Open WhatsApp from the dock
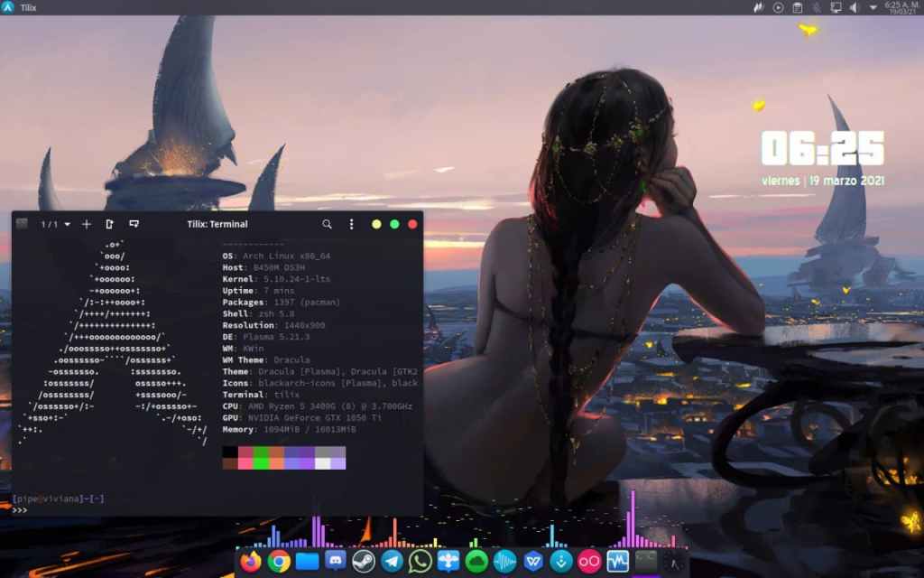924x578 pixels. click(x=420, y=562)
